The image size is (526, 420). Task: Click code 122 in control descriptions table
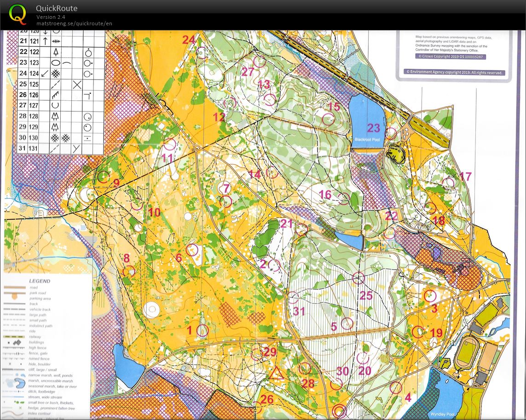pos(34,52)
